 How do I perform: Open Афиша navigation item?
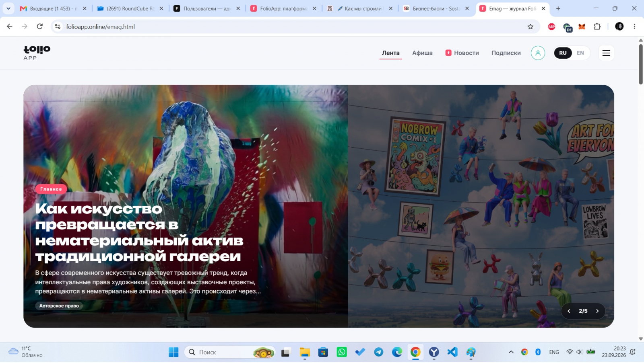click(x=422, y=53)
